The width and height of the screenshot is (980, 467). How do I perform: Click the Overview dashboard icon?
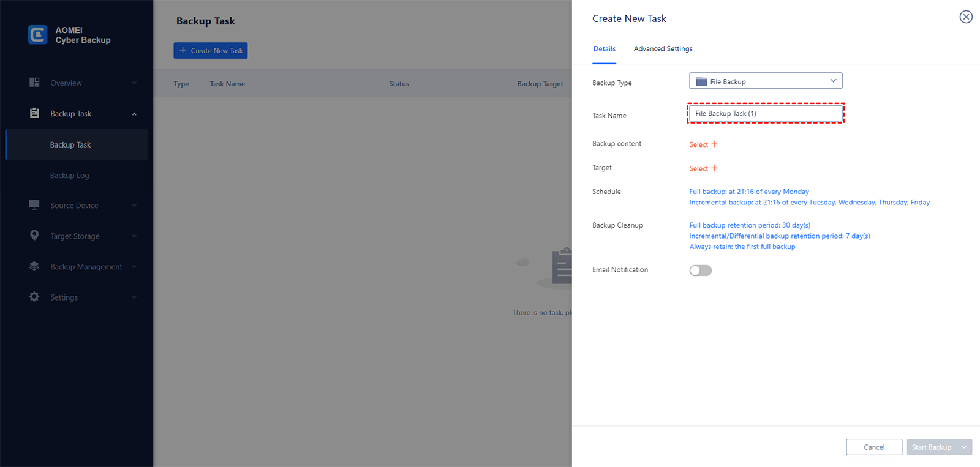point(34,83)
